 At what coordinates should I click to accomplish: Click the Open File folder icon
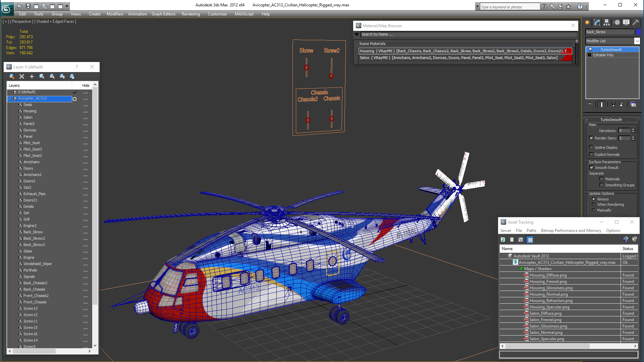point(20,6)
